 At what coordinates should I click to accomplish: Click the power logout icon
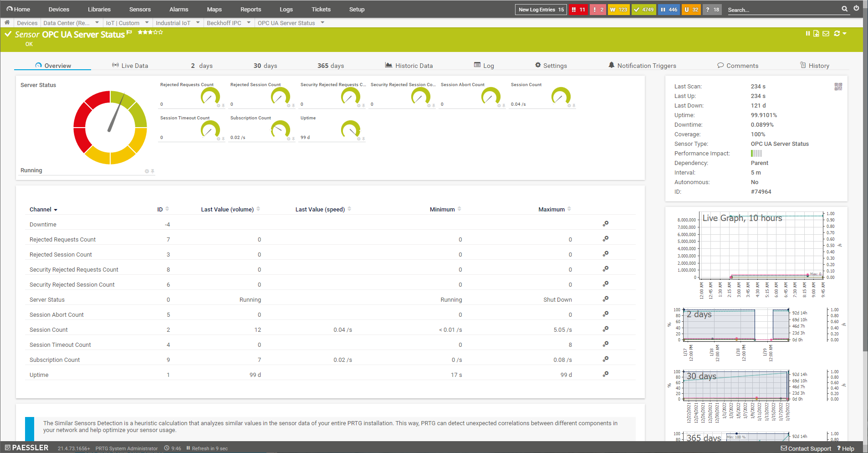pos(856,8)
